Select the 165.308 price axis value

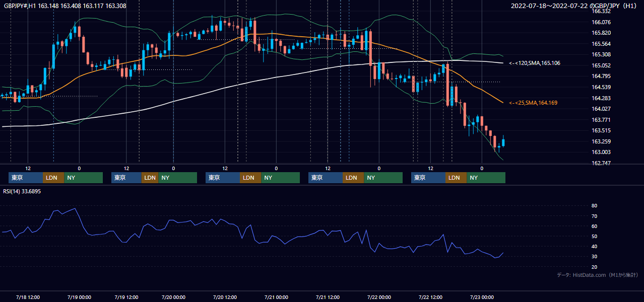coord(601,54)
